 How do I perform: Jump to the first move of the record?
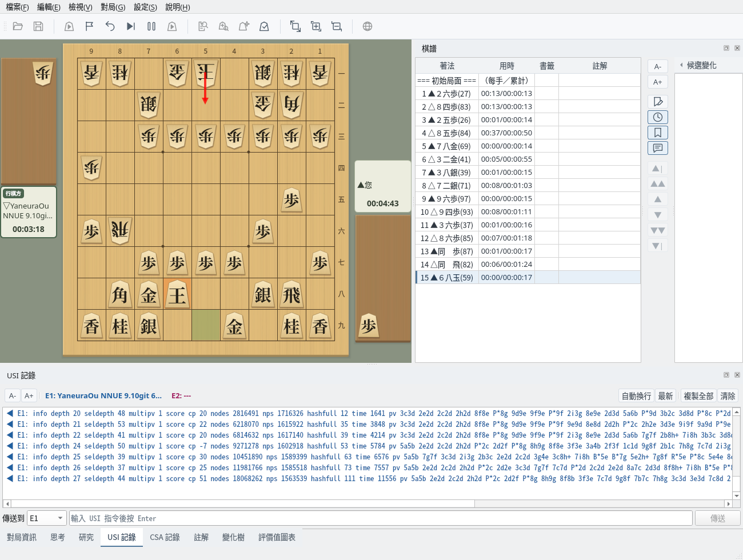[x=658, y=169]
